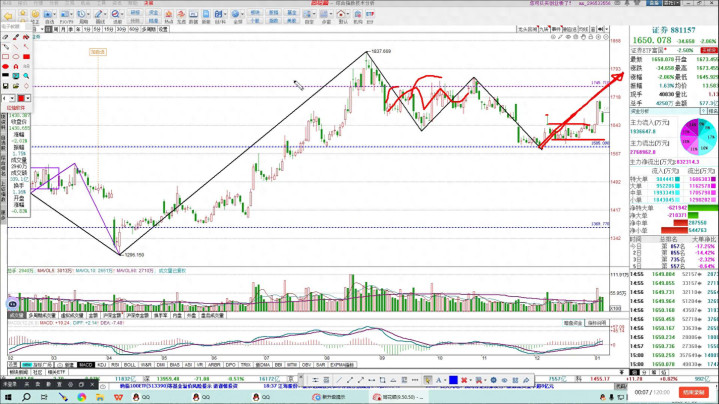The width and height of the screenshot is (719, 404).
Task: Select the filled red ellipse tool
Action: [x=5, y=66]
